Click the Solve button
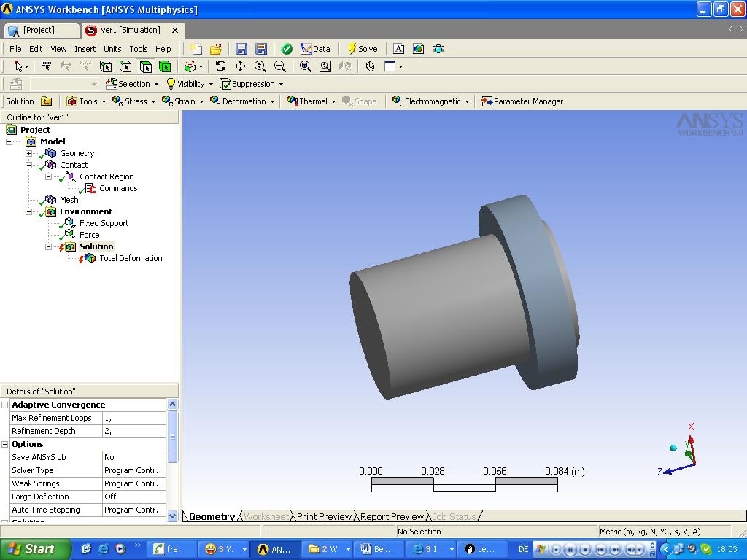Viewport: 747px width, 560px height. coord(363,49)
